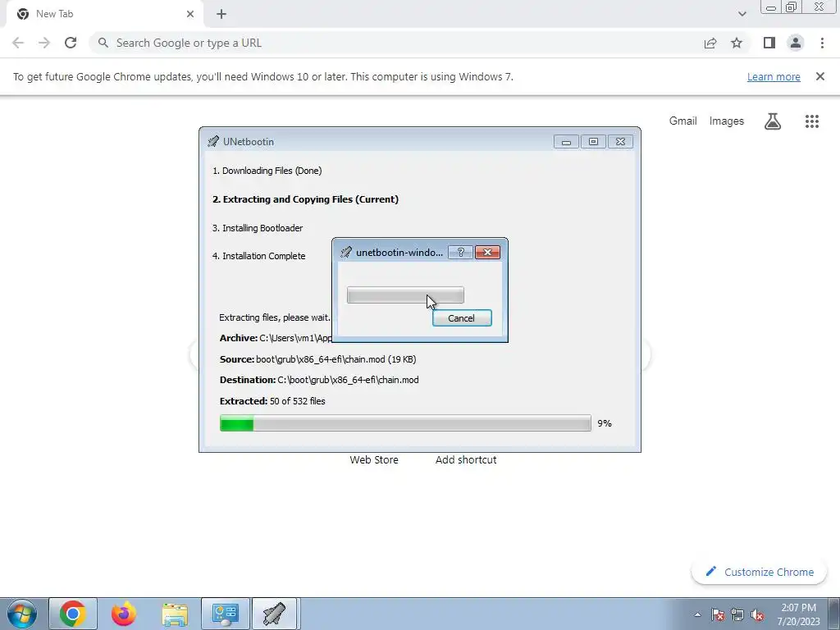840x630 pixels.
Task: Dismiss the Windows 10 update infobar
Action: pyautogui.click(x=820, y=76)
